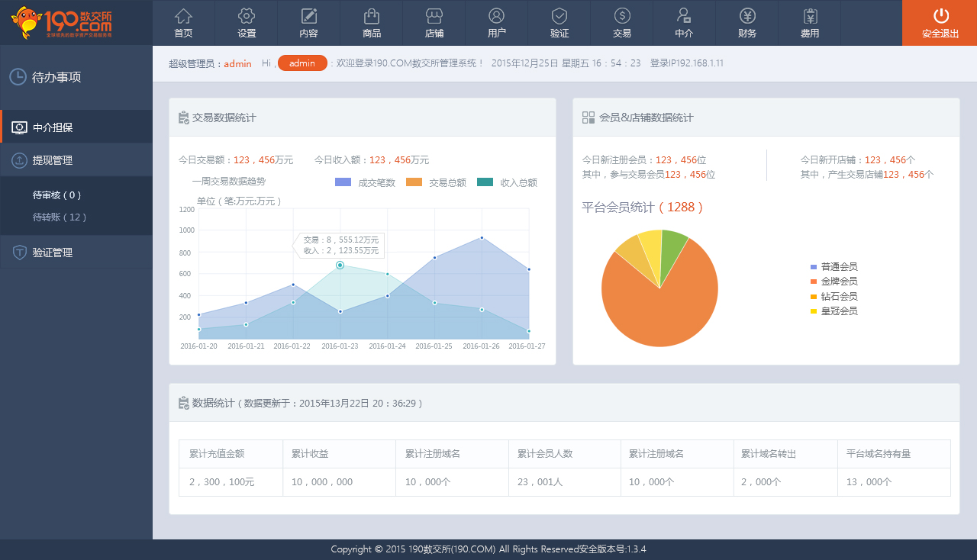Click the 待办事项 sidebar heading
Image resolution: width=977 pixels, height=560 pixels.
point(56,77)
